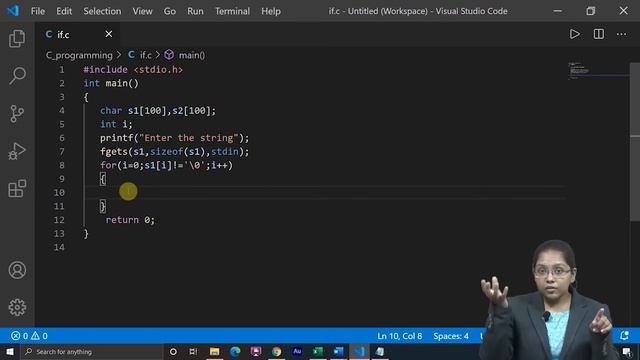The width and height of the screenshot is (640, 360).
Task: Click line number 4 in the gutter
Action: [x=61, y=111]
